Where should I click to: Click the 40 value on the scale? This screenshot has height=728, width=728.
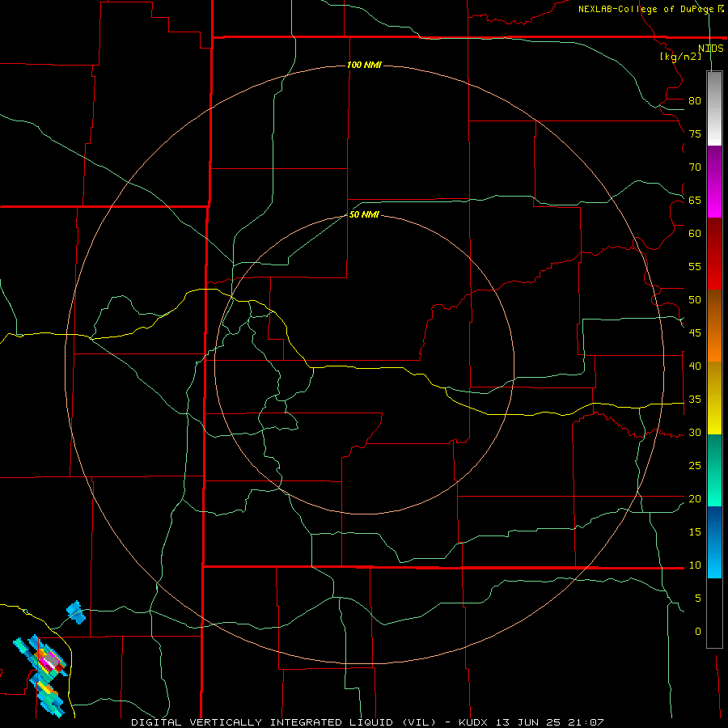click(695, 366)
